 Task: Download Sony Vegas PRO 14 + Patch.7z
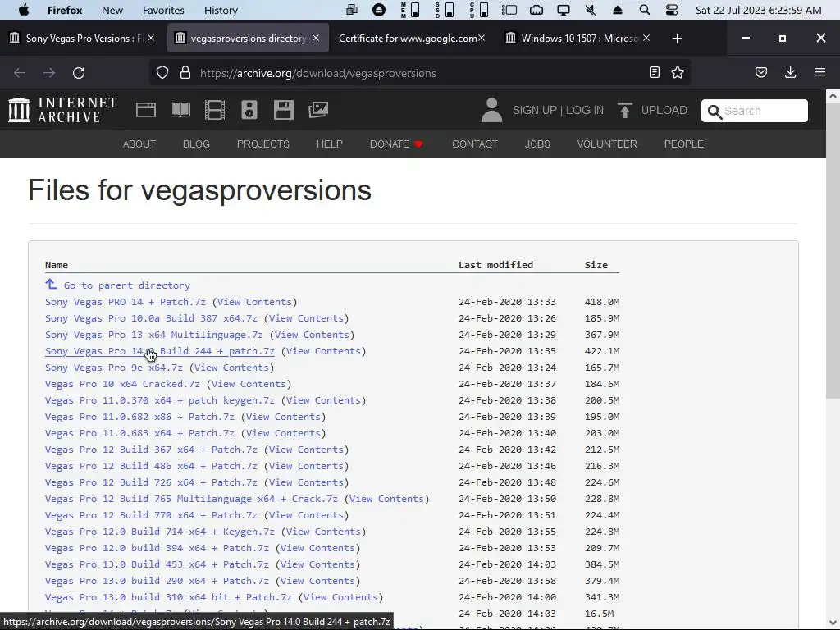point(126,302)
